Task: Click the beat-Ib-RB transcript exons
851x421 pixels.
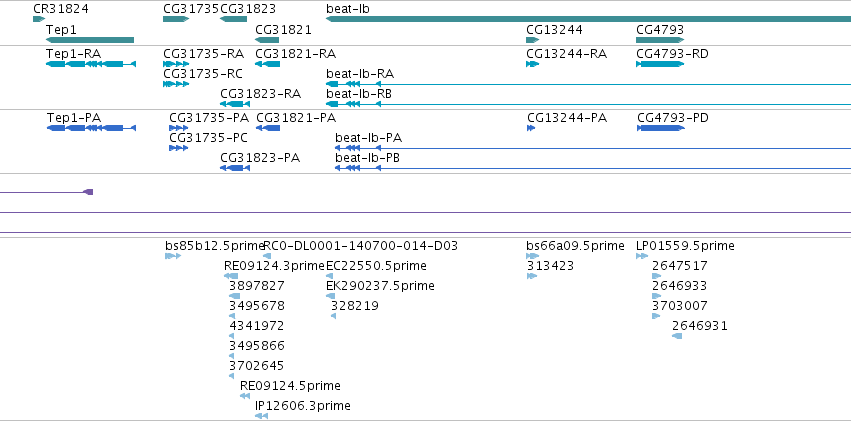Action: point(353,104)
